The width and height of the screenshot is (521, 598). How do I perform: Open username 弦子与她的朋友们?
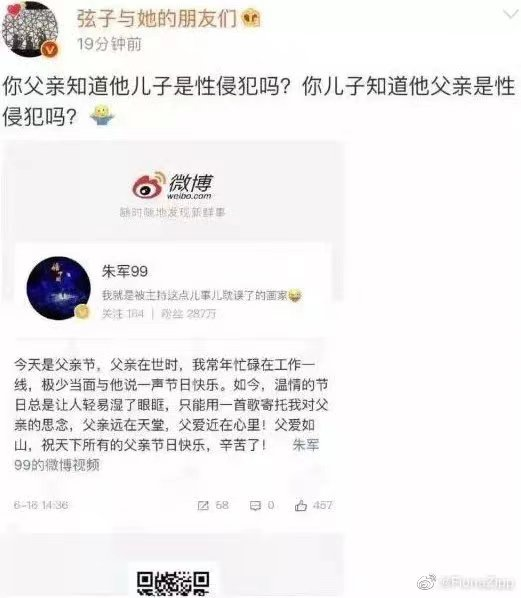pyautogui.click(x=157, y=19)
